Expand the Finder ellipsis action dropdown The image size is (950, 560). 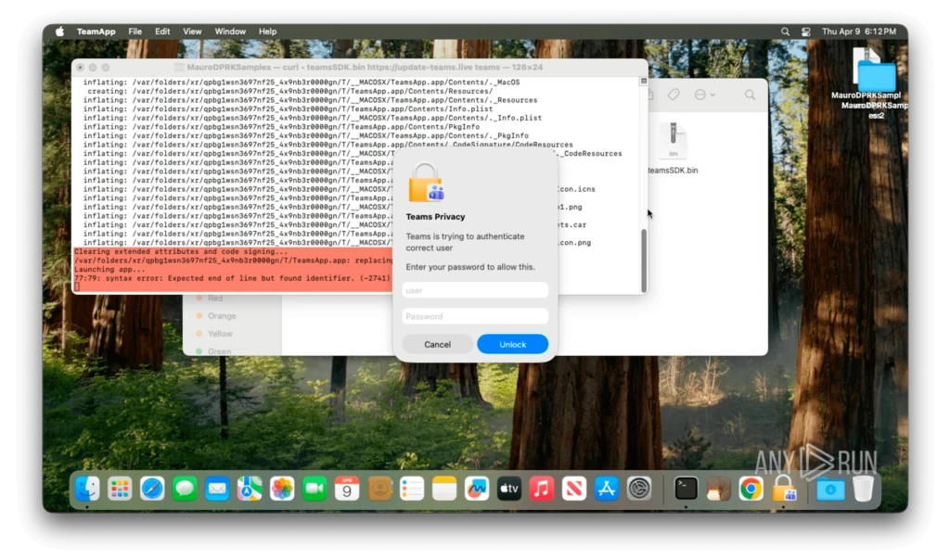click(704, 95)
